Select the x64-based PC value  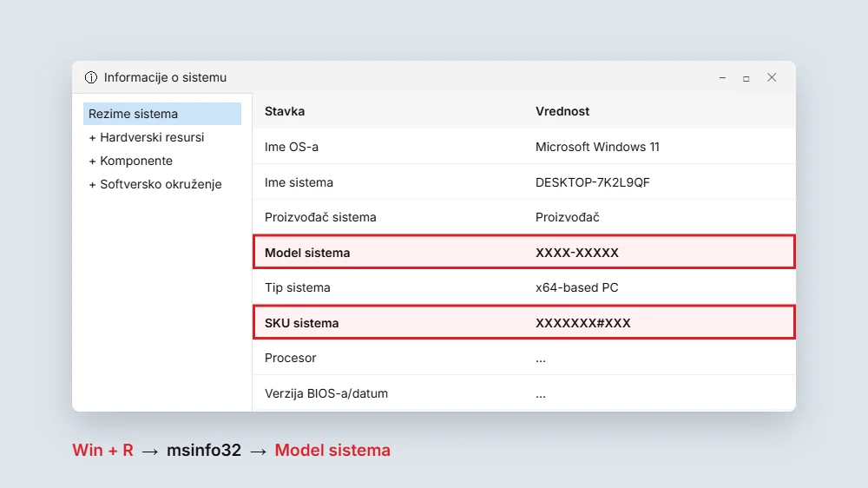[577, 287]
